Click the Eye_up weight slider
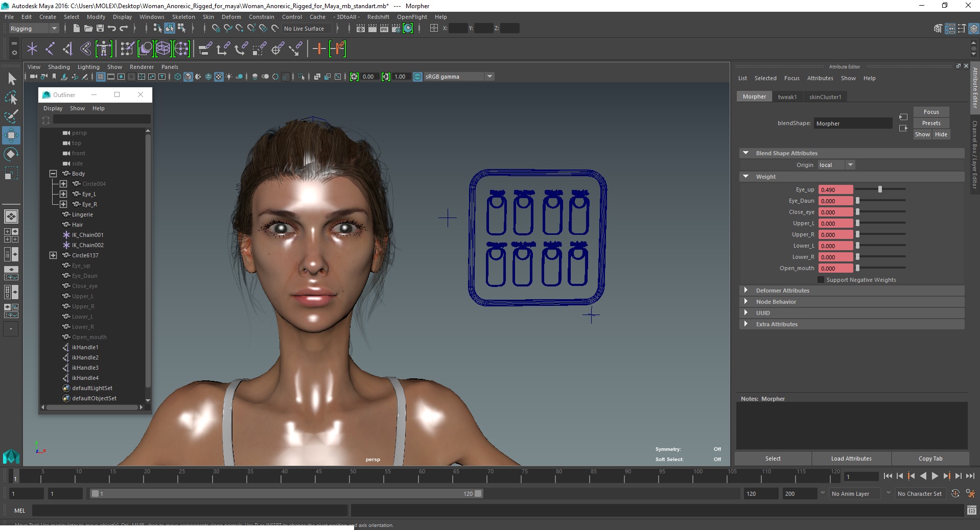980x530 pixels. tap(880, 189)
